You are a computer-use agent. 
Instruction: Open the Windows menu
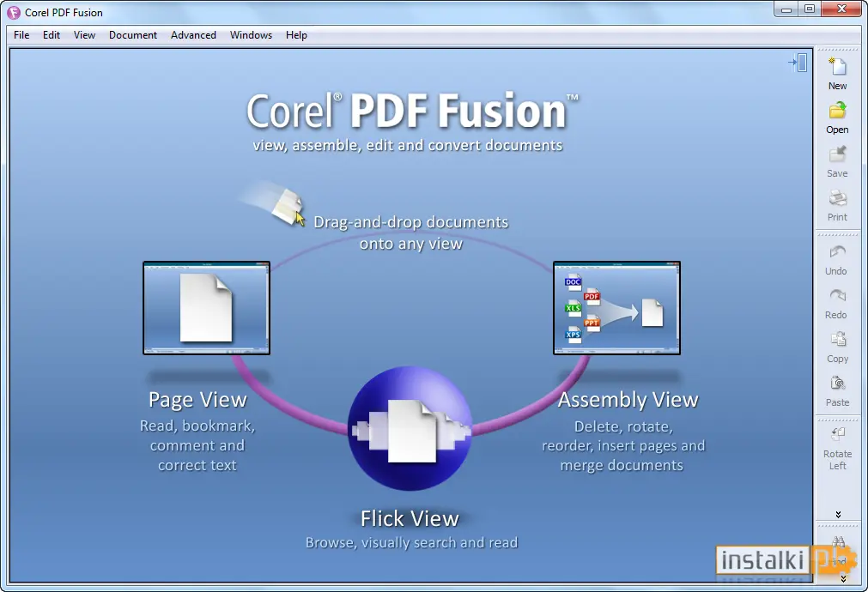(251, 35)
